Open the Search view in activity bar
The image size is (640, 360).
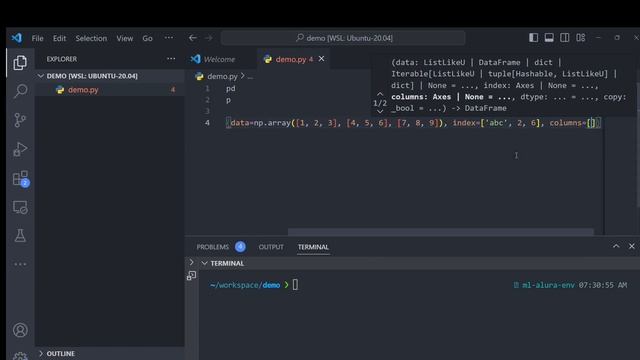click(20, 91)
